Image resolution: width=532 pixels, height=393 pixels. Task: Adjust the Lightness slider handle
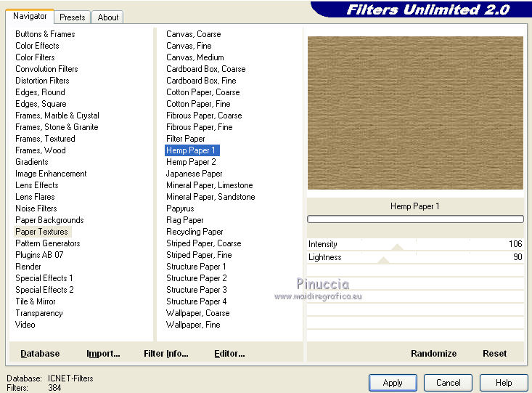(383, 260)
